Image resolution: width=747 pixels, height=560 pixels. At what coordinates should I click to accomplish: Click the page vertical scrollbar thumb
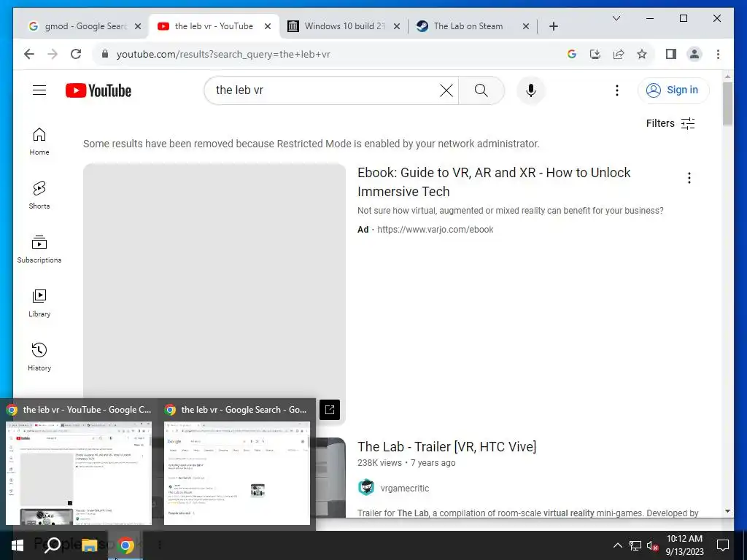[727, 104]
